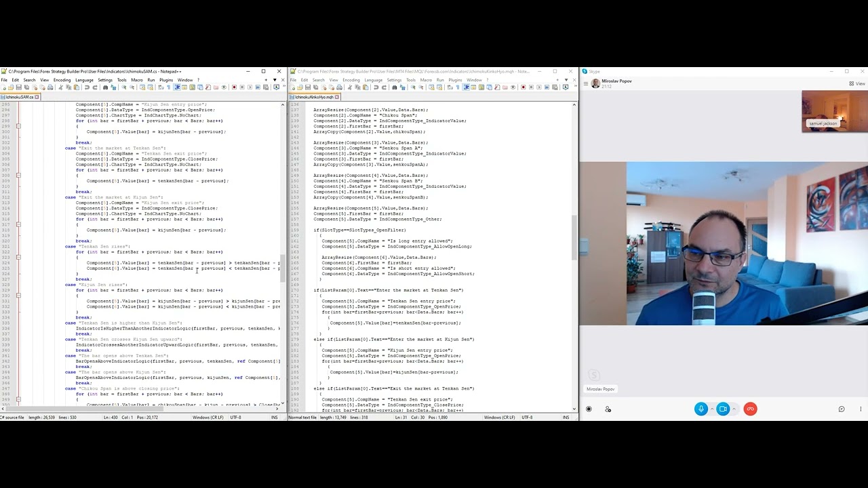Collapse code fold marker at line 300
This screenshot has height=488, width=868.
(x=18, y=126)
